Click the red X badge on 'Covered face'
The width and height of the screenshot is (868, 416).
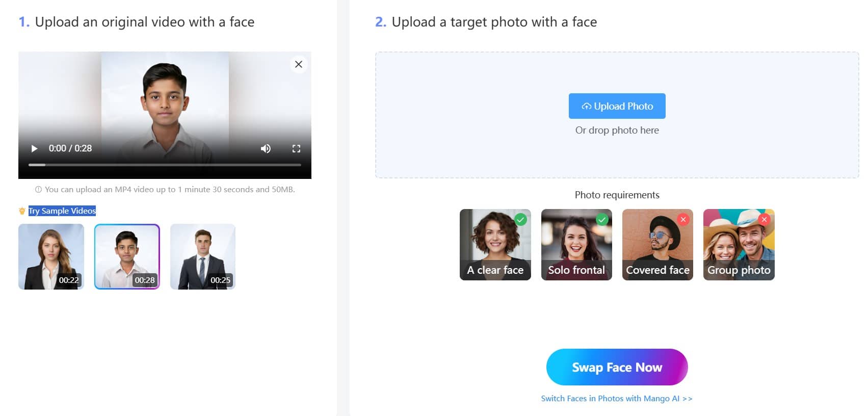tap(683, 219)
